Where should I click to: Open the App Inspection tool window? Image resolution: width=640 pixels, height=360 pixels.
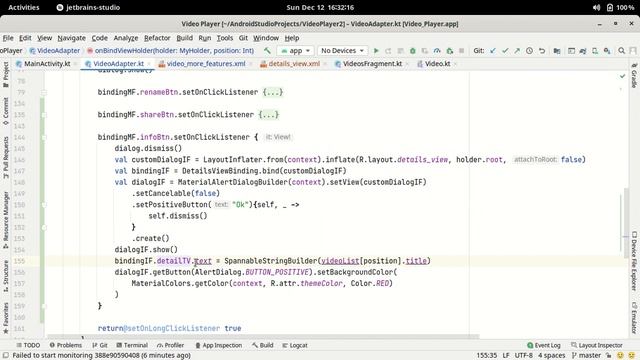point(218,345)
